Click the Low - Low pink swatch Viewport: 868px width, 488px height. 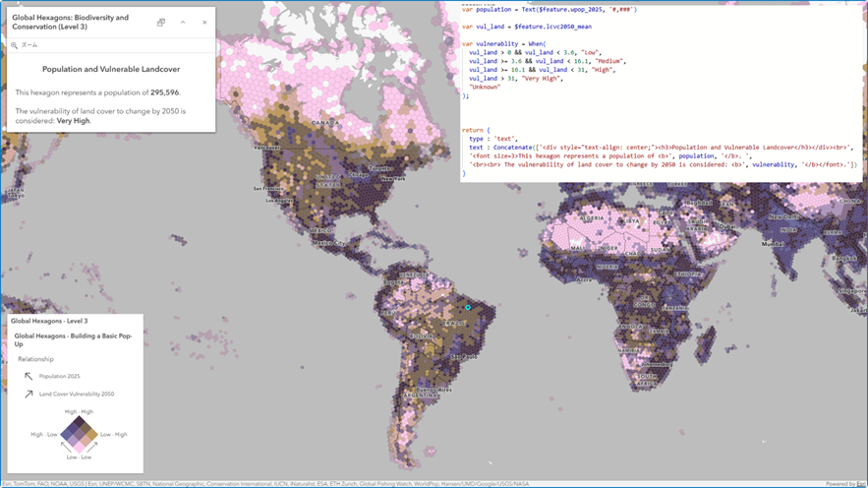[80, 447]
